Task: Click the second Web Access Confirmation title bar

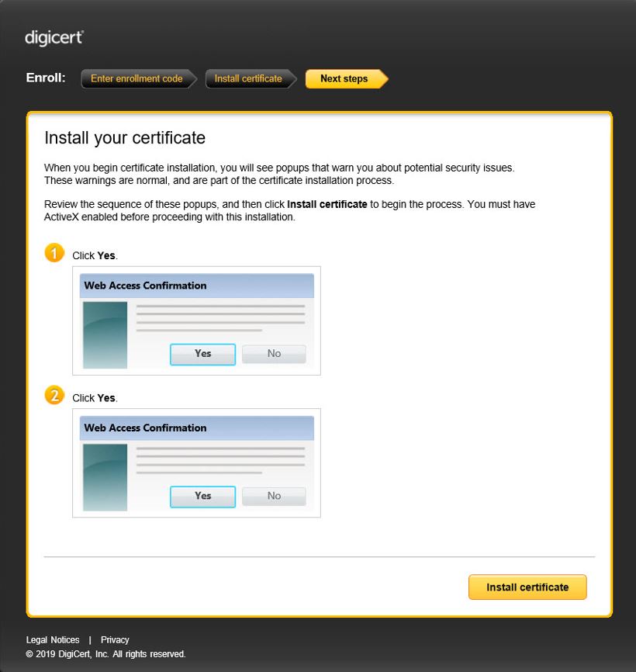Action: tap(197, 428)
